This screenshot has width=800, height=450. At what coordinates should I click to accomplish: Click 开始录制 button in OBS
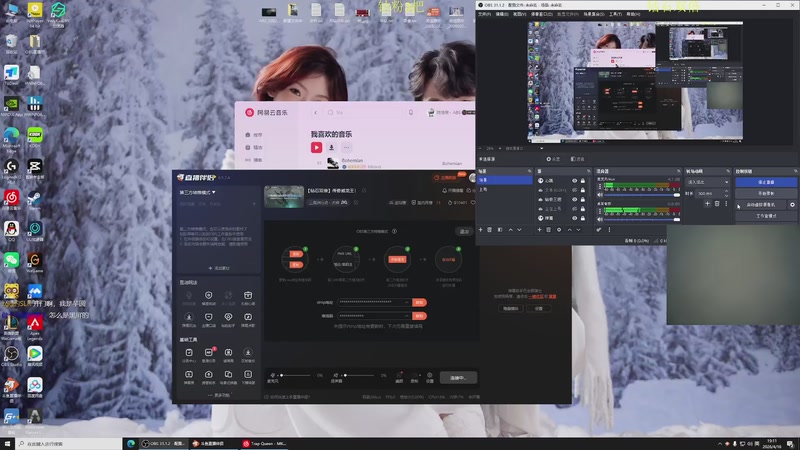[x=766, y=193]
